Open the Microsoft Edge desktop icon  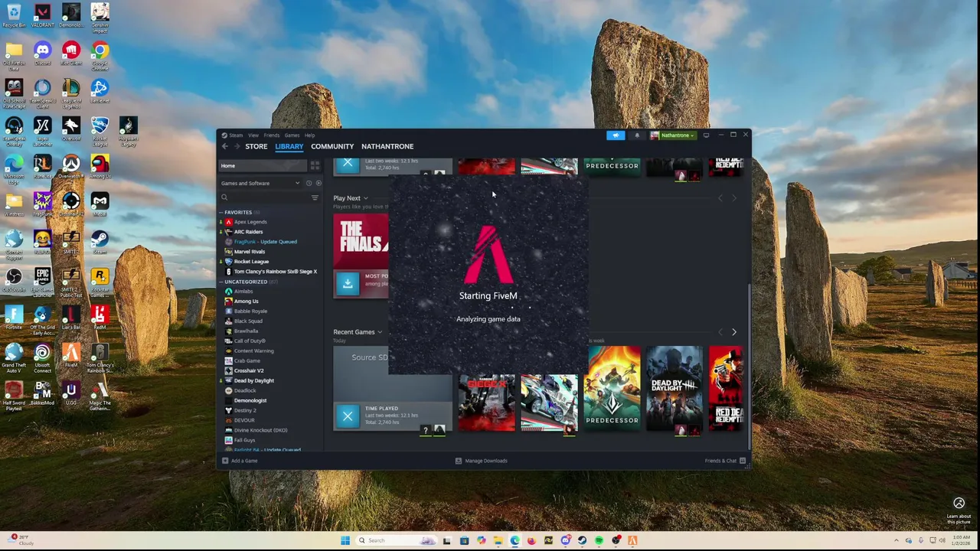pos(14,167)
